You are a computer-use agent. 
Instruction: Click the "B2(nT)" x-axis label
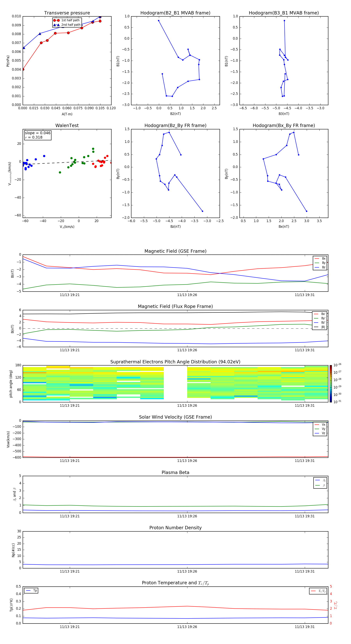pos(175,114)
